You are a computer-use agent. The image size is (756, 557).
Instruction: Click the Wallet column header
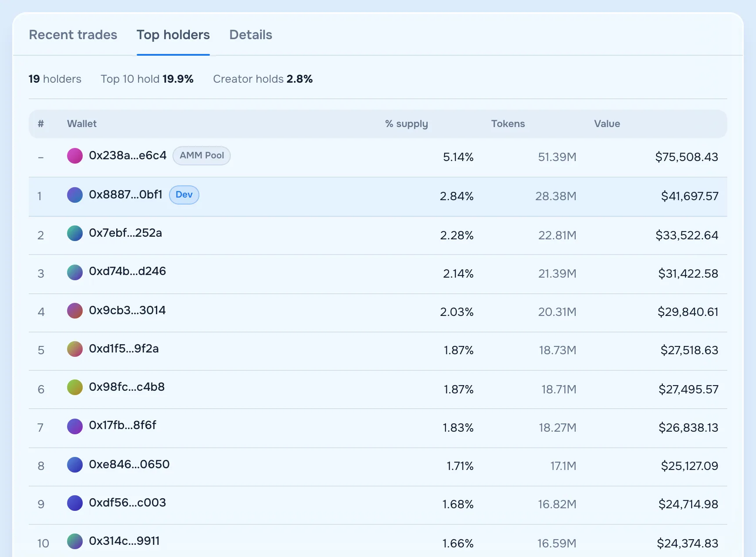coord(82,124)
